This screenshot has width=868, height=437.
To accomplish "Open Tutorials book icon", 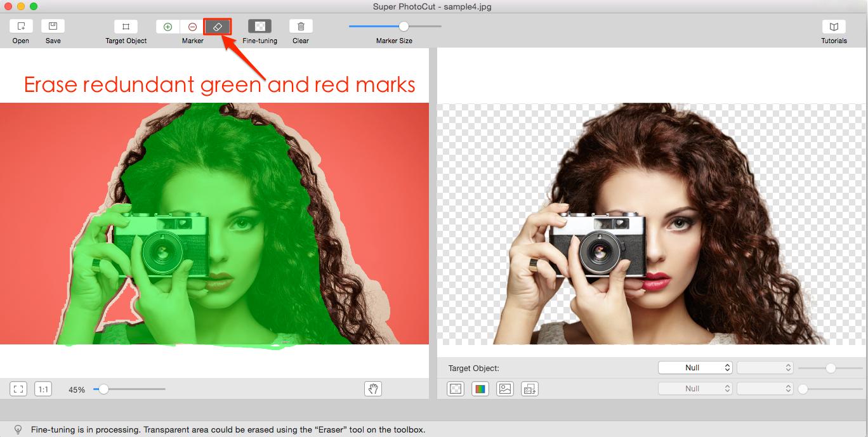I will pyautogui.click(x=834, y=27).
